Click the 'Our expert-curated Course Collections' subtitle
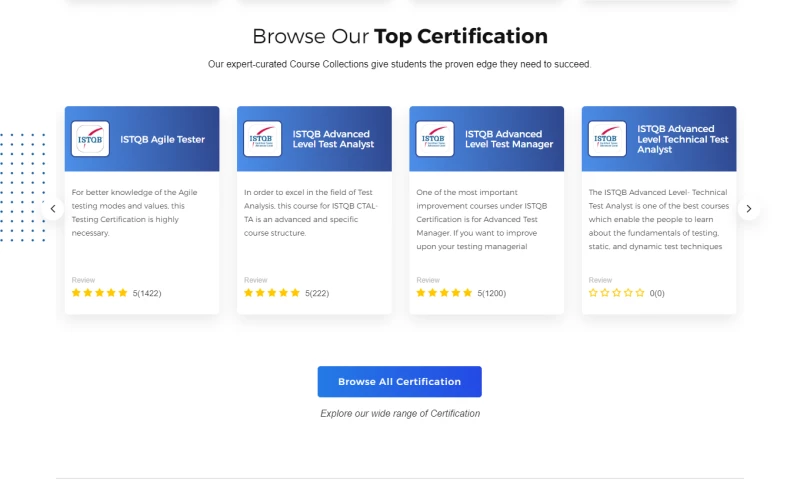 pyautogui.click(x=399, y=64)
